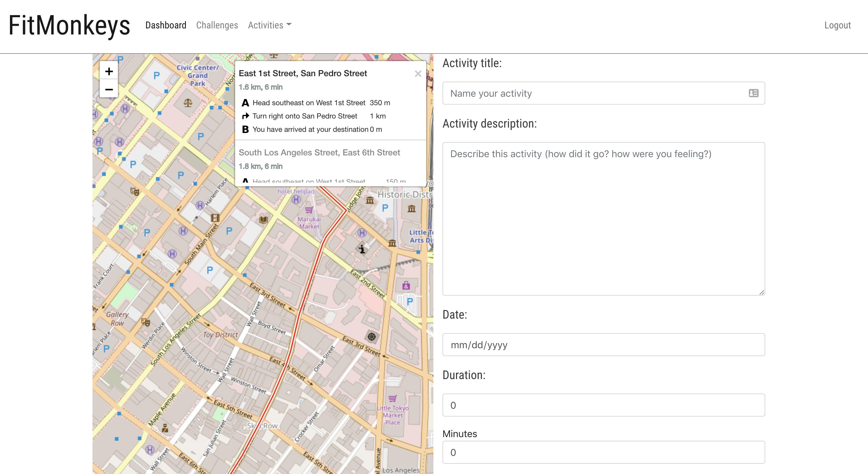Click the library book icon on map
Image resolution: width=868 pixels, height=474 pixels.
coord(263,220)
